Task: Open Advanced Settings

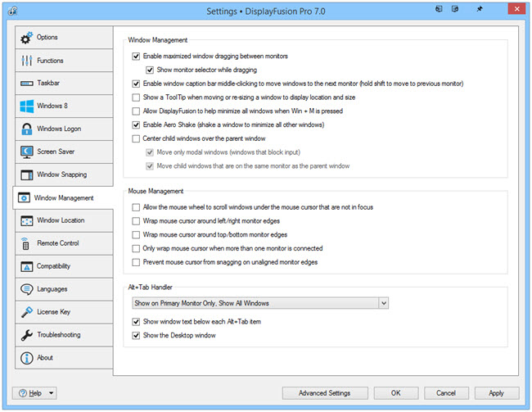Action: (x=325, y=393)
